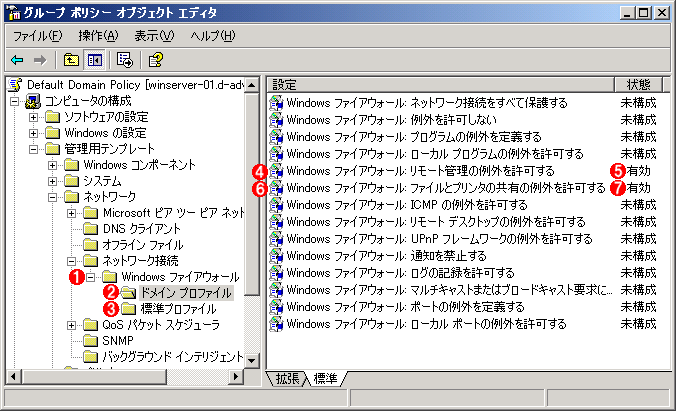Click the コンピュータの構成 computer icon

click(x=33, y=101)
